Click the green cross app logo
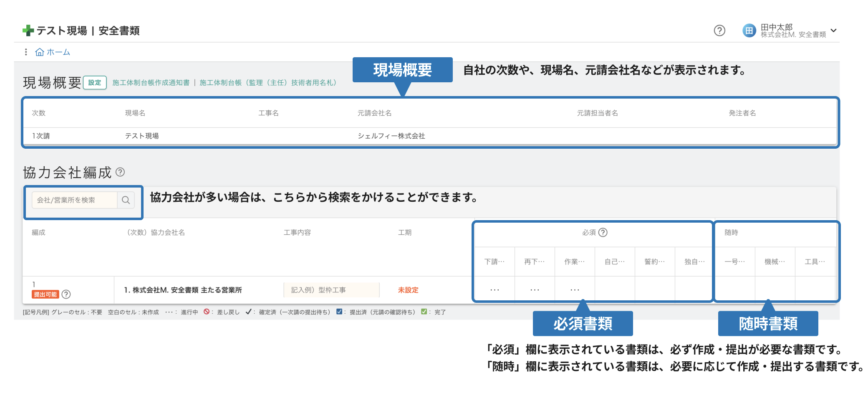Screen dimensions: 868x396 (28, 30)
